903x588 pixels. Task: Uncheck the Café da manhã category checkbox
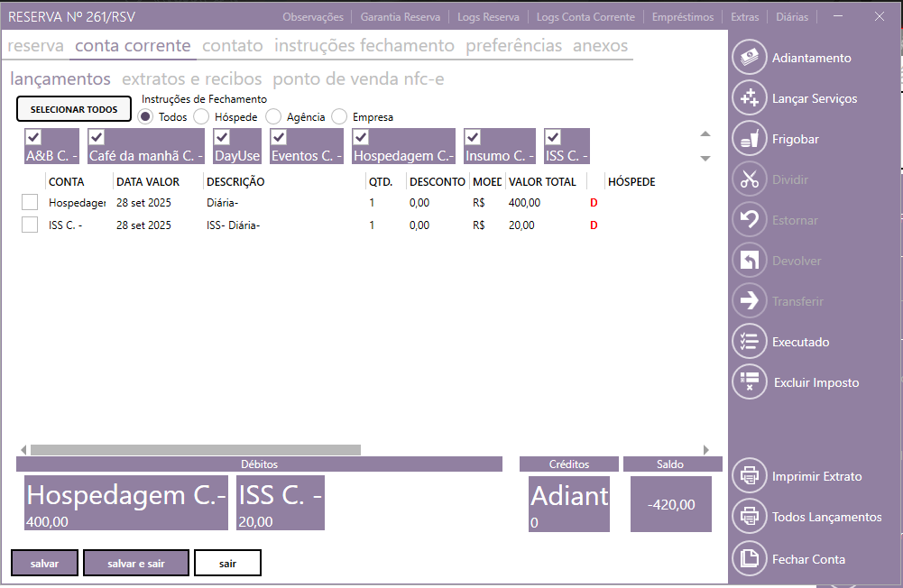97,138
